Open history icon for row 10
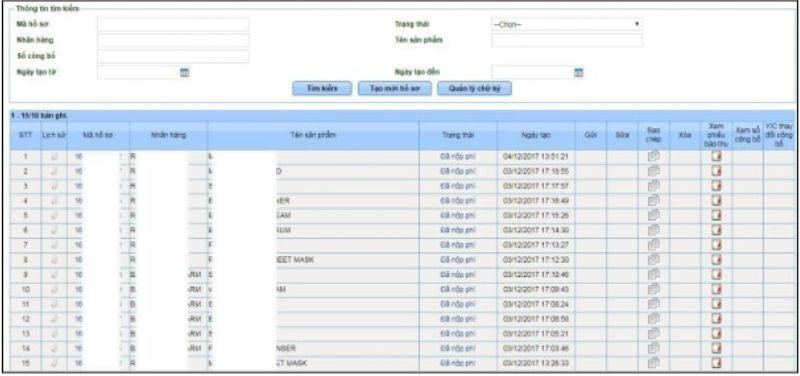The height and width of the screenshot is (376, 800). tap(54, 289)
